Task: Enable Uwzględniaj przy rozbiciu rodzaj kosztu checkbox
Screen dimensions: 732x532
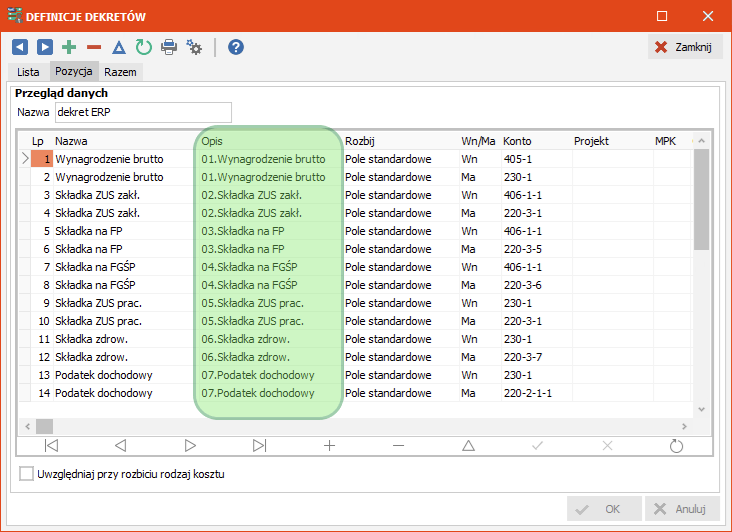Action: coord(27,474)
